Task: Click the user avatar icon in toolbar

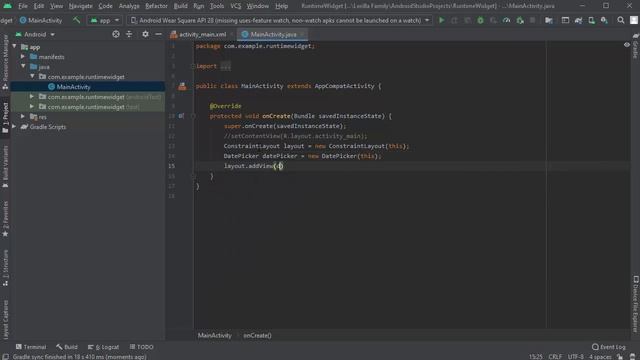Action: tap(634, 20)
